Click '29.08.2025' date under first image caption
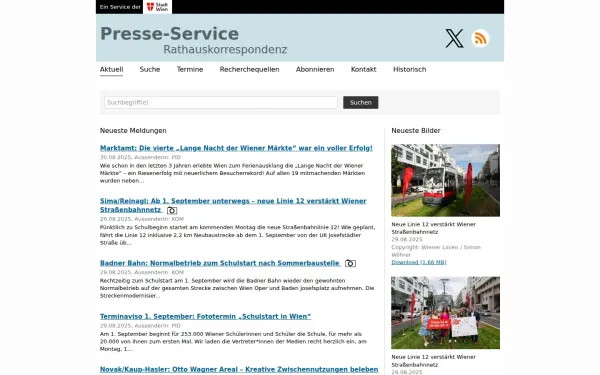The image size is (600, 375). click(x=407, y=240)
